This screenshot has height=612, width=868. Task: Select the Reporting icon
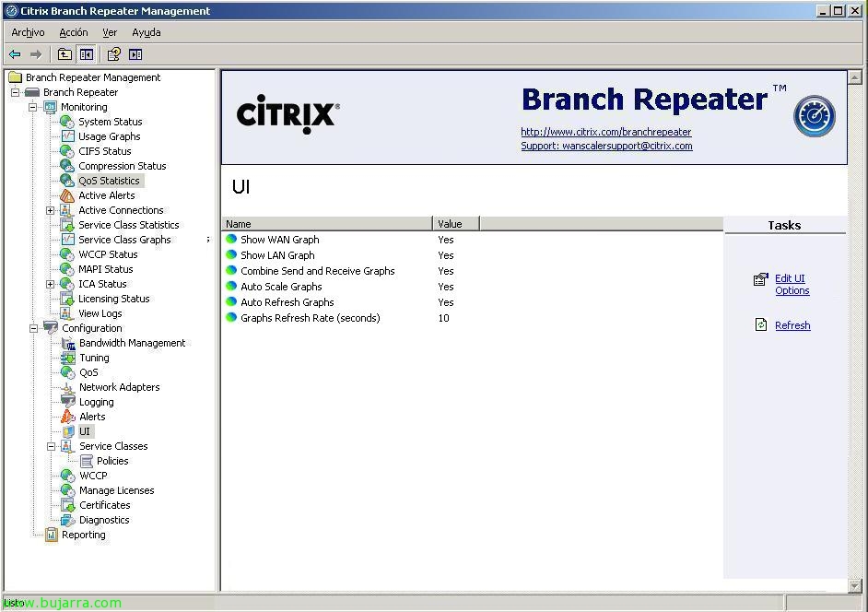click(52, 535)
